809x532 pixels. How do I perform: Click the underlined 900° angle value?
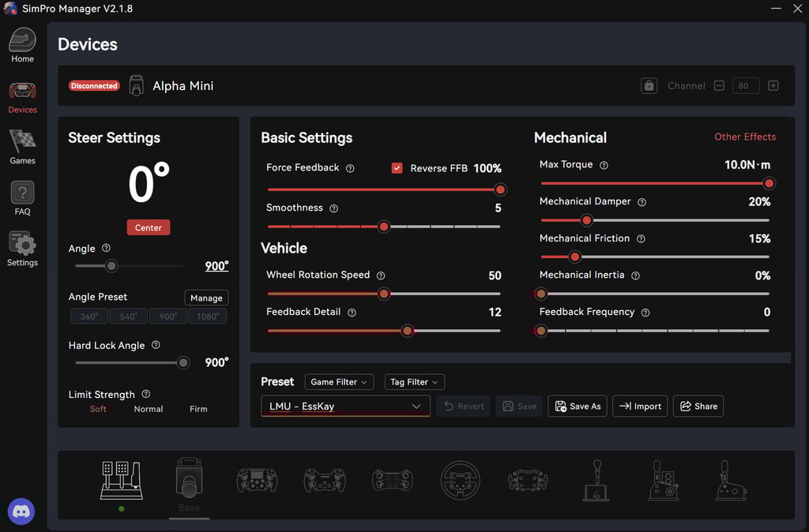tap(216, 266)
